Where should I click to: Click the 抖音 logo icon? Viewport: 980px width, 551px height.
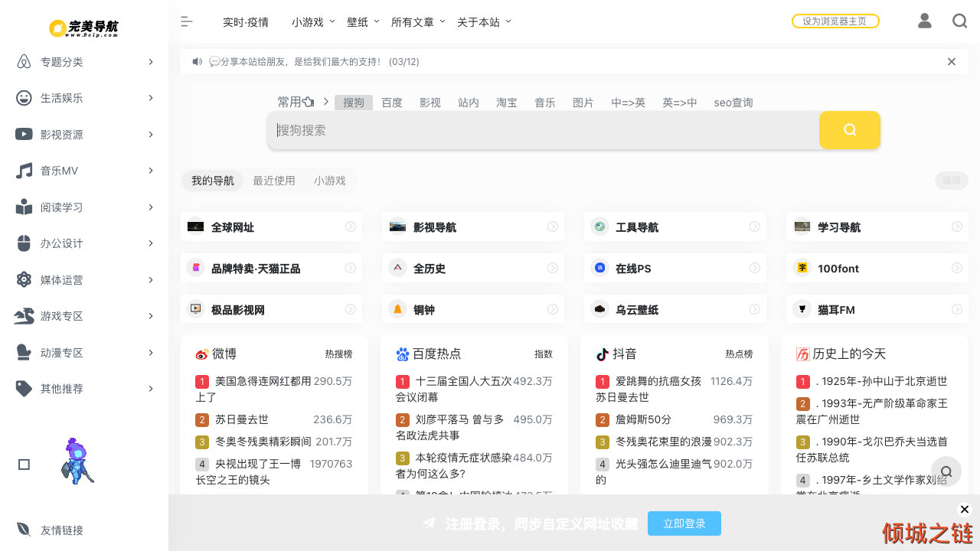coord(602,354)
